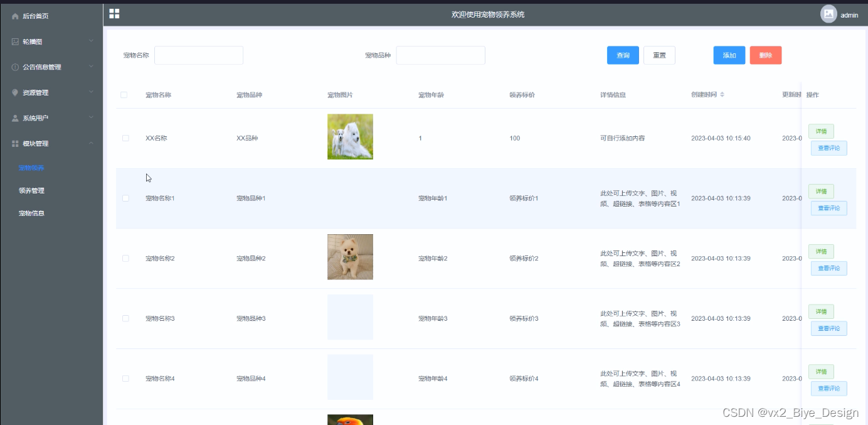
Task: Click the price cell reading 100
Action: click(515, 138)
